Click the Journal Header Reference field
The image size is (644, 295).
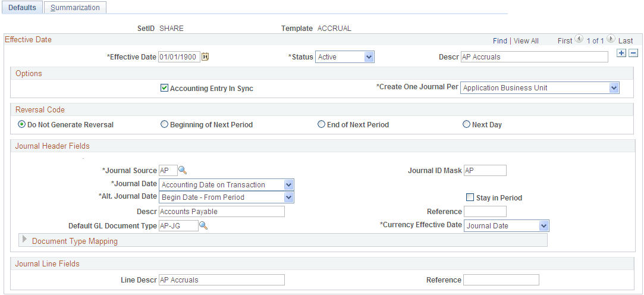(x=485, y=212)
